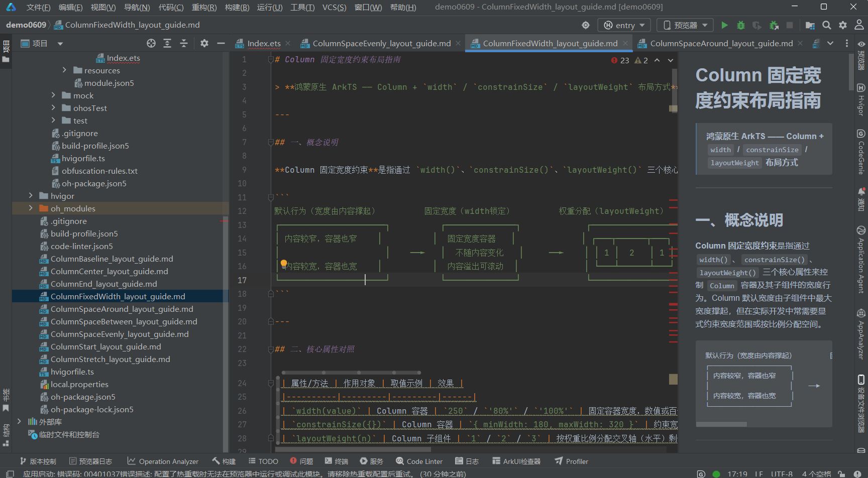
Task: Open the 文件(F) menu
Action: (x=38, y=7)
